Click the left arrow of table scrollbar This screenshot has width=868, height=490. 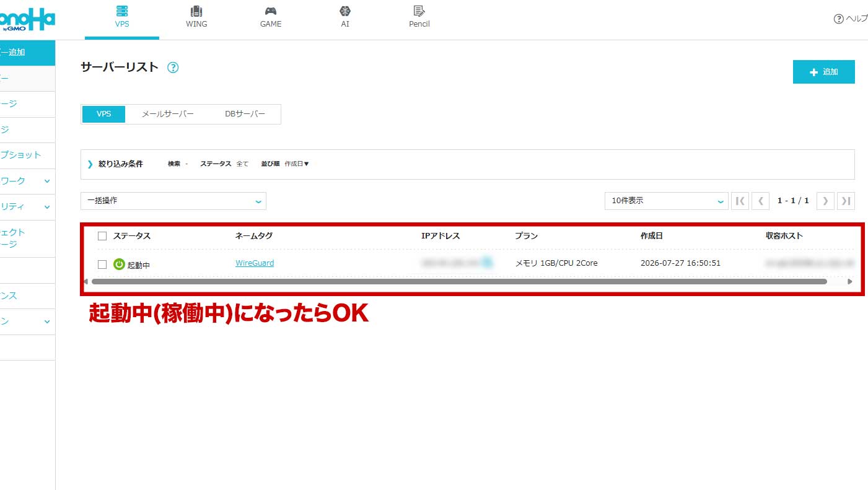pos(86,281)
